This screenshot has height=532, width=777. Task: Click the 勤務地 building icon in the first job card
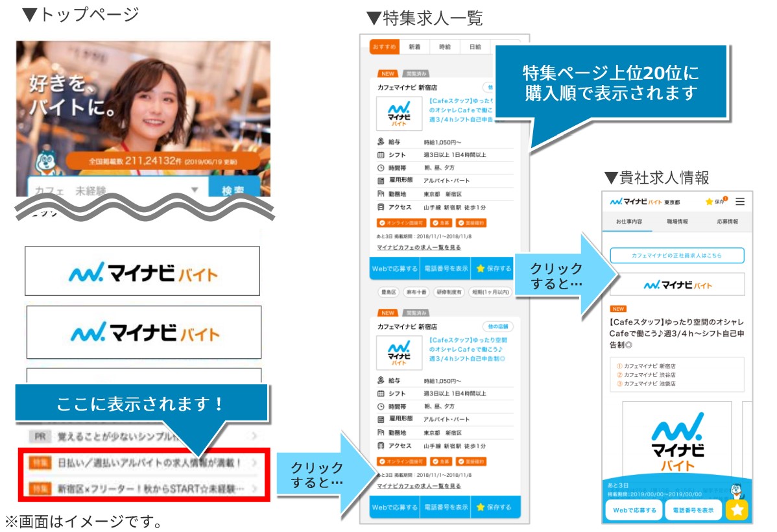(x=381, y=194)
